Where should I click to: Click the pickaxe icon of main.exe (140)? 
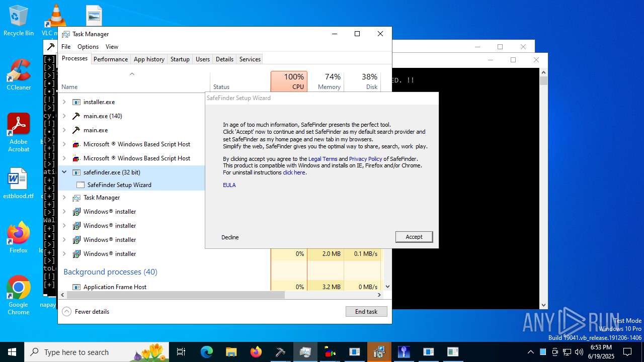tap(76, 116)
